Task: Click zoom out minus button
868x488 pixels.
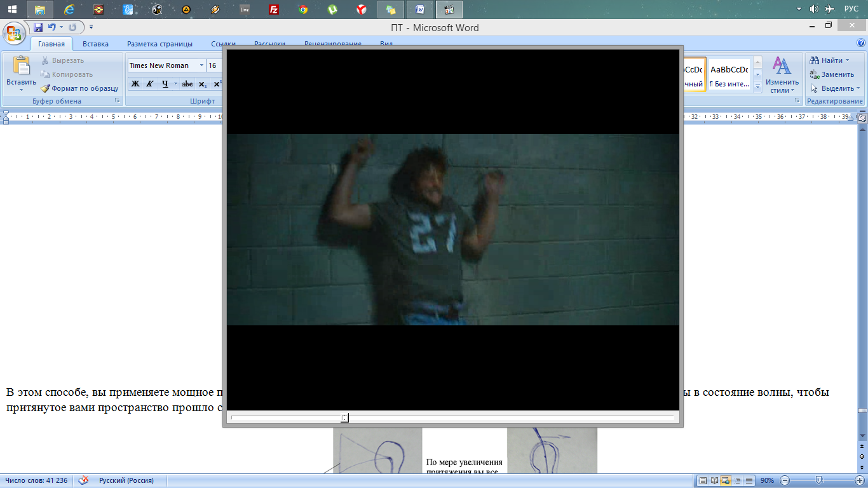Action: pos(785,481)
